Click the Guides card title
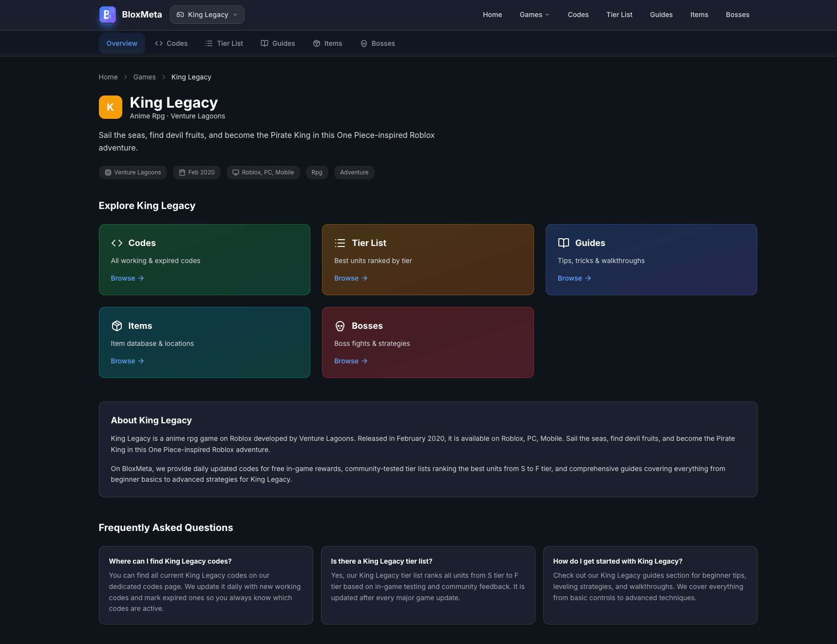 pos(590,243)
